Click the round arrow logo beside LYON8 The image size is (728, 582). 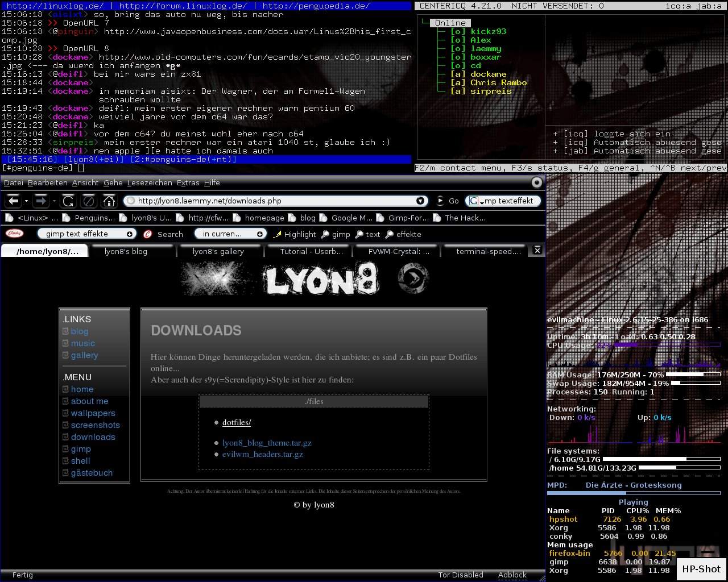point(413,278)
